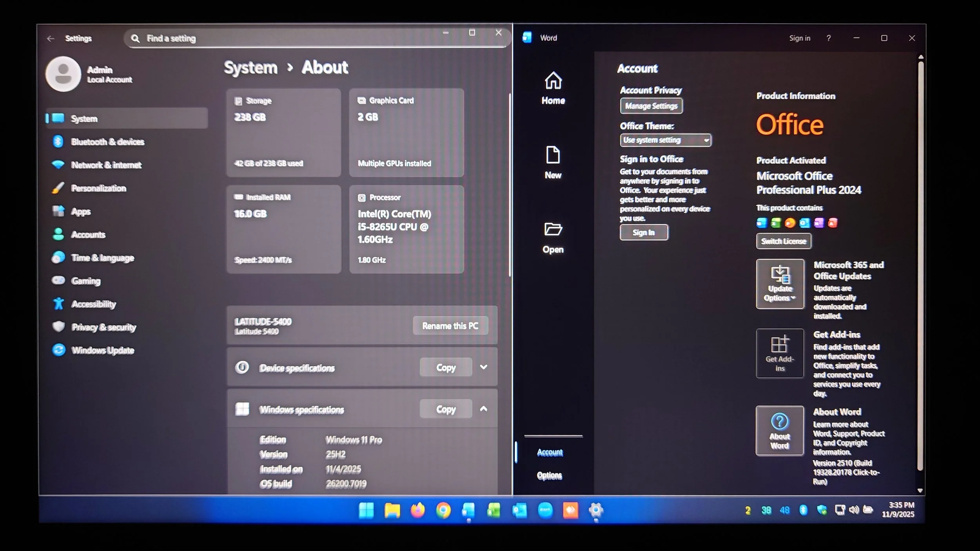Click the New document icon in Word
The height and width of the screenshot is (551, 980).
click(553, 155)
